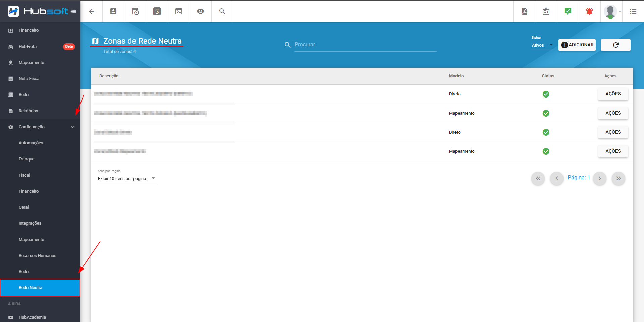644x322 pixels.
Task: Open Recursos Humanos under Configuração
Action: (x=40, y=256)
